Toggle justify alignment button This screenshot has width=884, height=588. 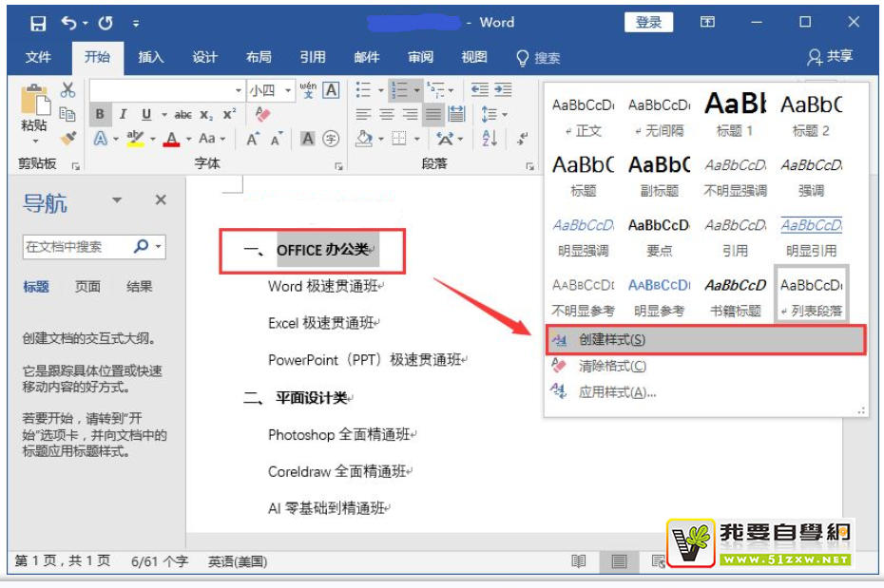coord(433,115)
